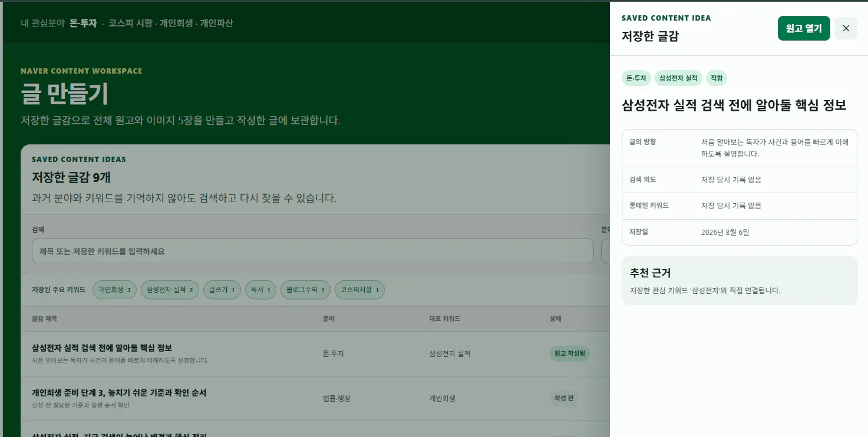Click the 글의 방향 row label
The height and width of the screenshot is (437, 868).
642,141
